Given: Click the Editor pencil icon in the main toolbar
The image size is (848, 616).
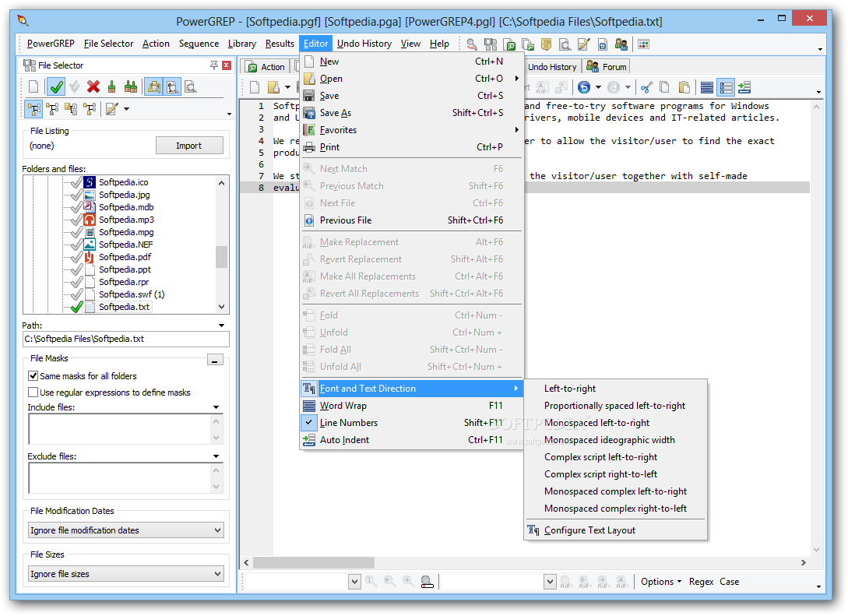Looking at the screenshot, I should (x=583, y=44).
